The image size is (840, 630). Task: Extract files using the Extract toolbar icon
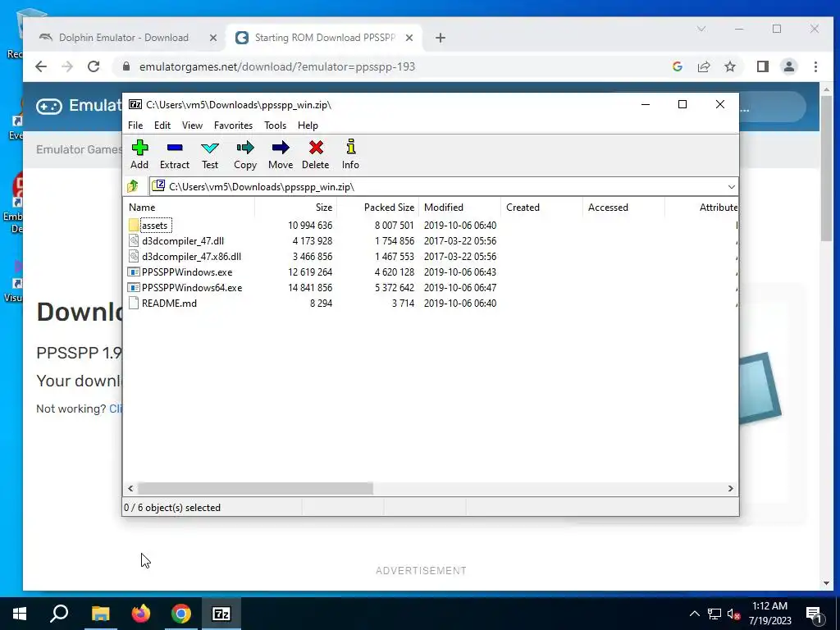175,155
